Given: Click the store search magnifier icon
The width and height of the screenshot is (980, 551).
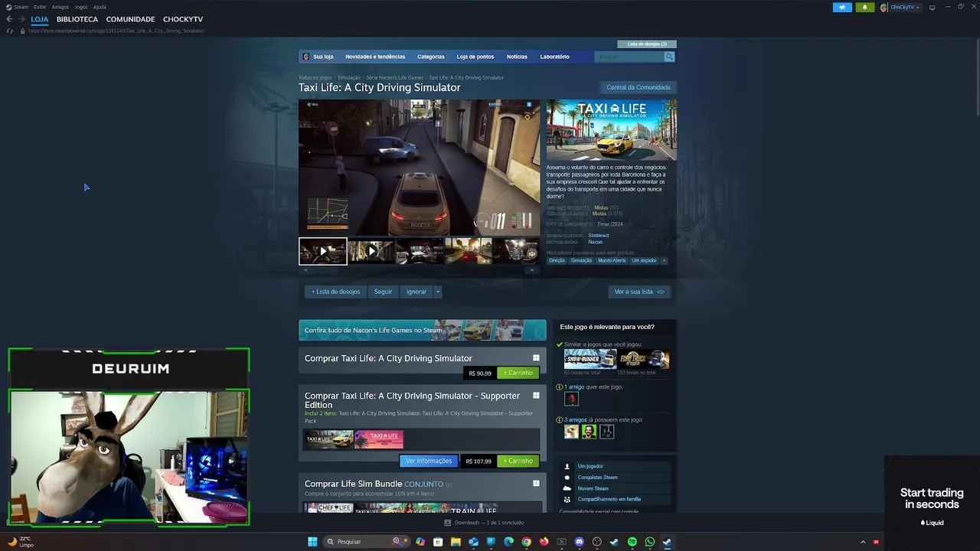Looking at the screenshot, I should [x=669, y=57].
